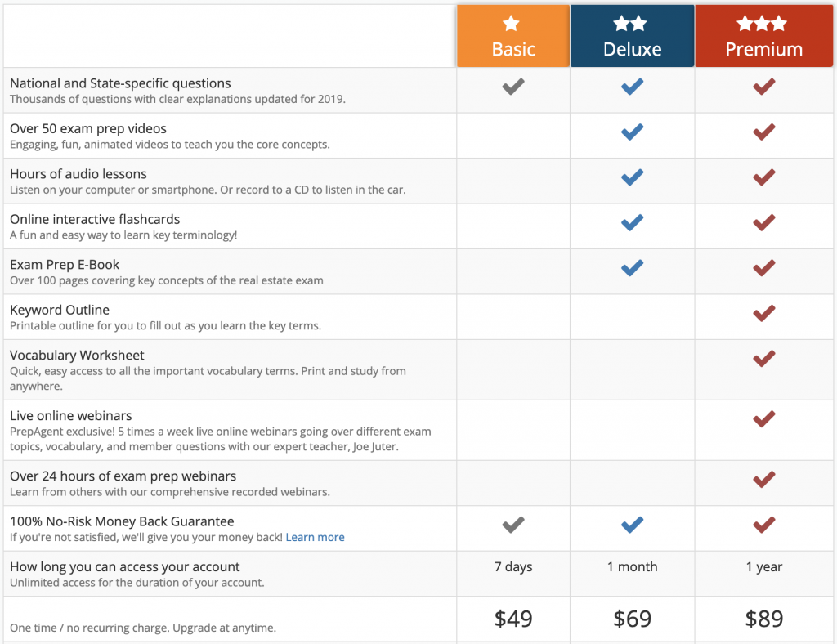The height and width of the screenshot is (644, 837).
Task: Click the gray checkmark for National questions under Basic
Action: click(513, 87)
